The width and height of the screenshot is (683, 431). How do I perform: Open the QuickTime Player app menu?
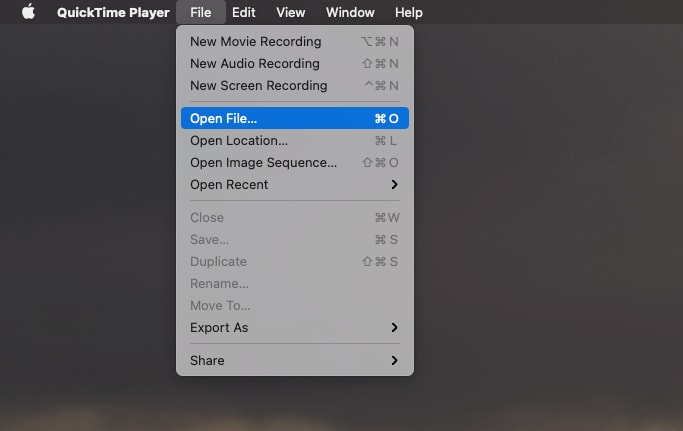point(113,12)
